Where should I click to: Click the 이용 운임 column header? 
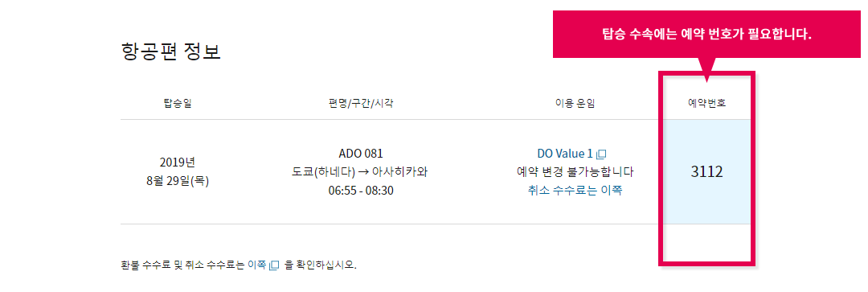click(575, 103)
